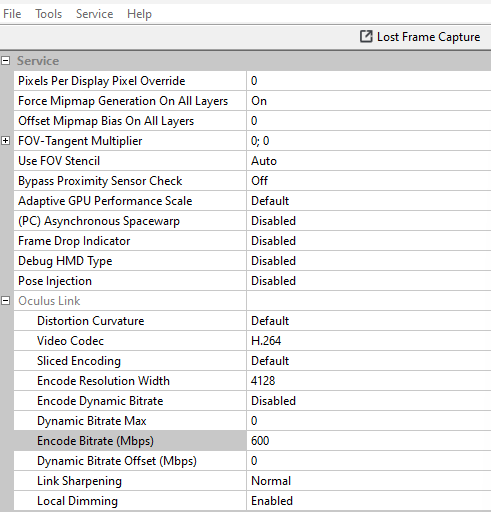Expand the FOV-Tangent Multiplier property
This screenshot has width=491, height=512.
[x=5, y=141]
